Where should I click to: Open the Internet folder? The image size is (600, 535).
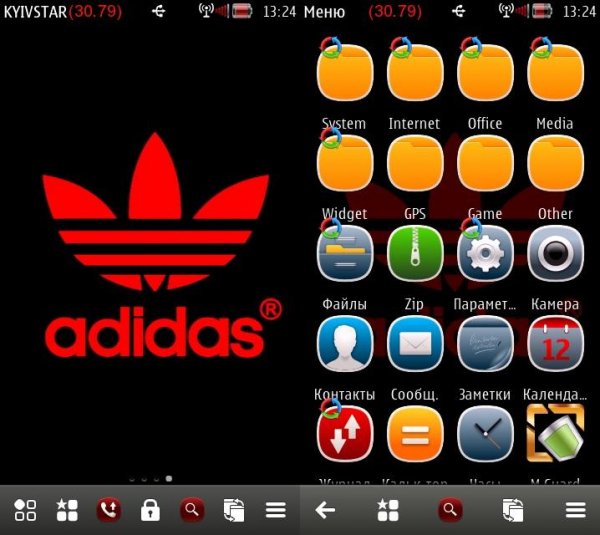(415, 73)
